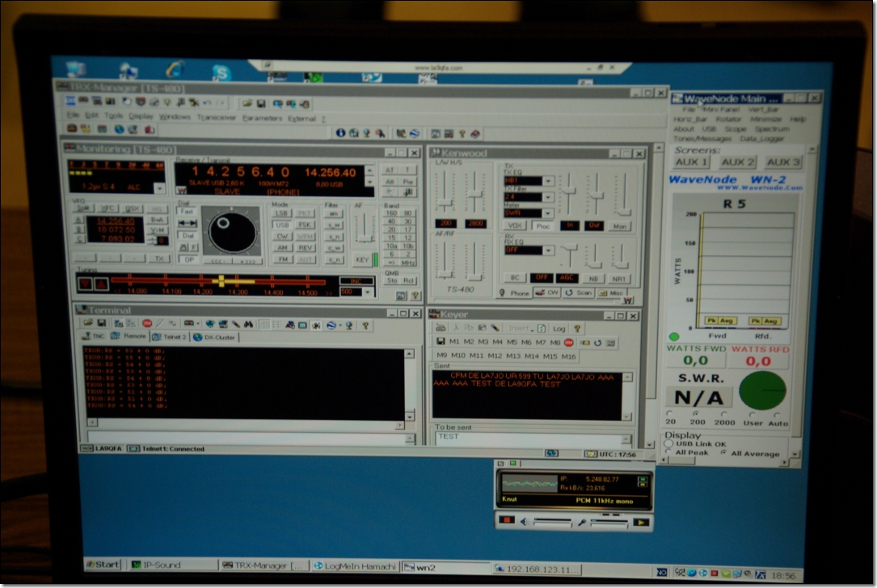Open the TX Filter dropdown

coord(548,197)
